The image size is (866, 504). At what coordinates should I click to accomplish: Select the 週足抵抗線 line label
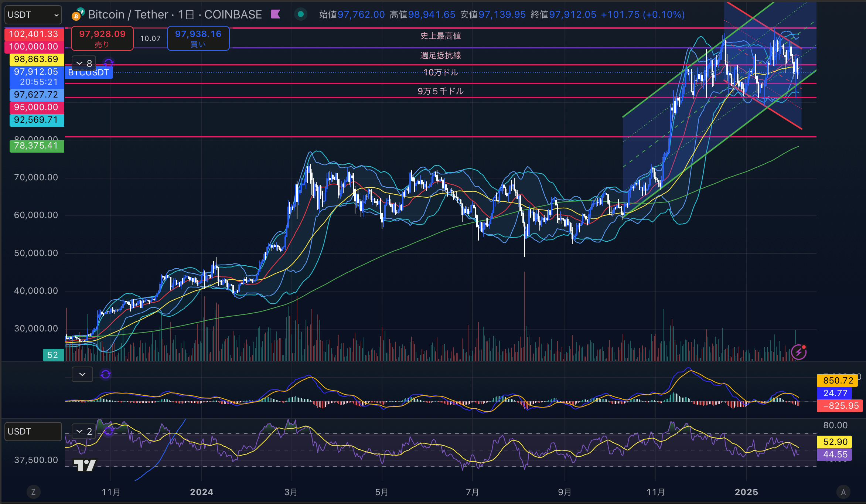[441, 55]
